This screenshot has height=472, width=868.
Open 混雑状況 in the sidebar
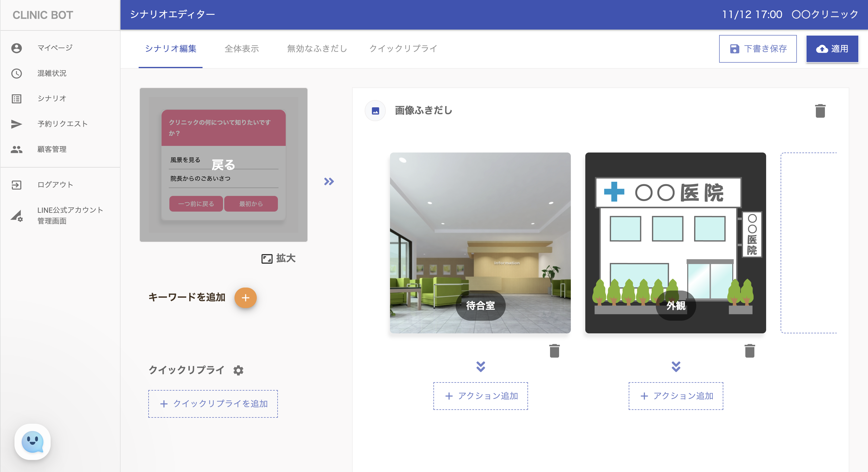[52, 73]
